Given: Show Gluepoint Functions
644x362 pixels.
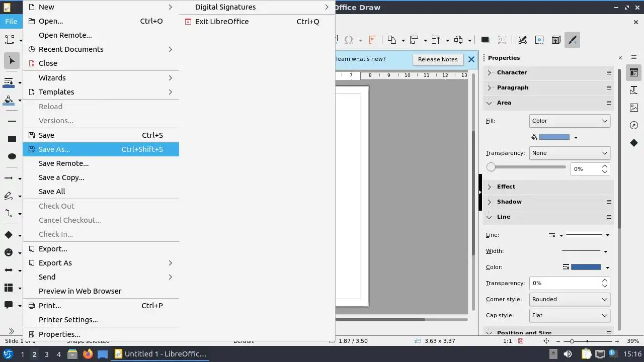Looking at the screenshot, I should 539,40.
